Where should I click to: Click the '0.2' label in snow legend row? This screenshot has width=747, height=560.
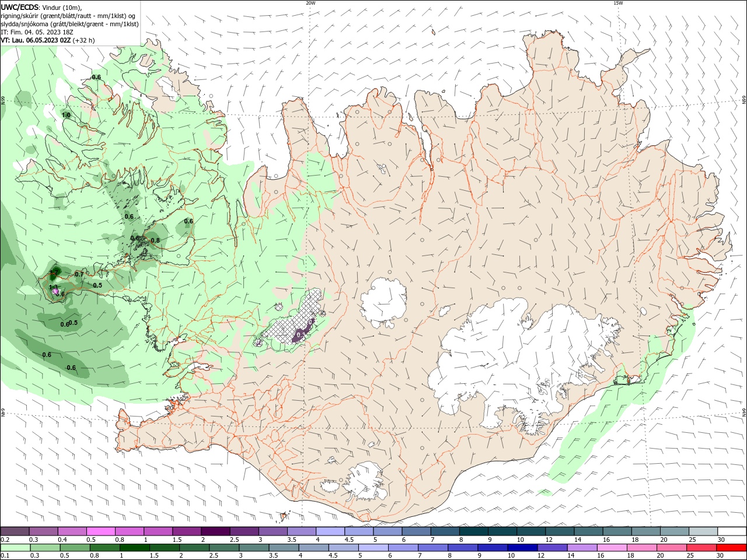(x=5, y=540)
